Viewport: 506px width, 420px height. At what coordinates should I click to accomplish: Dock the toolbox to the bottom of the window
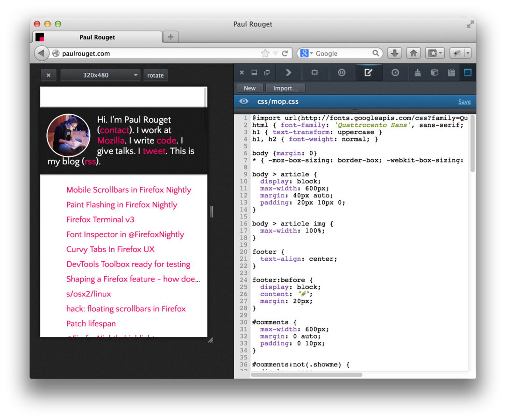(x=254, y=72)
